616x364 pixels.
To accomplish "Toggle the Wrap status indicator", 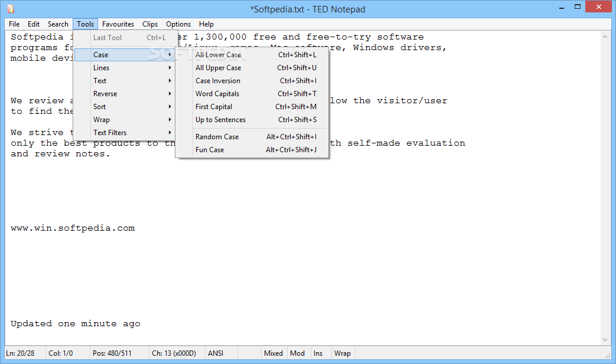I will tap(342, 353).
